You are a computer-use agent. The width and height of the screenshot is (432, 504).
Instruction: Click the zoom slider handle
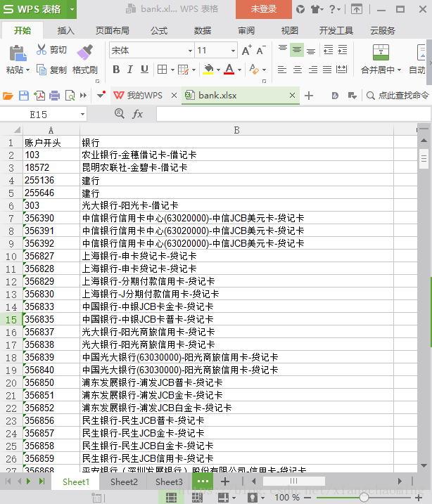[364, 498]
